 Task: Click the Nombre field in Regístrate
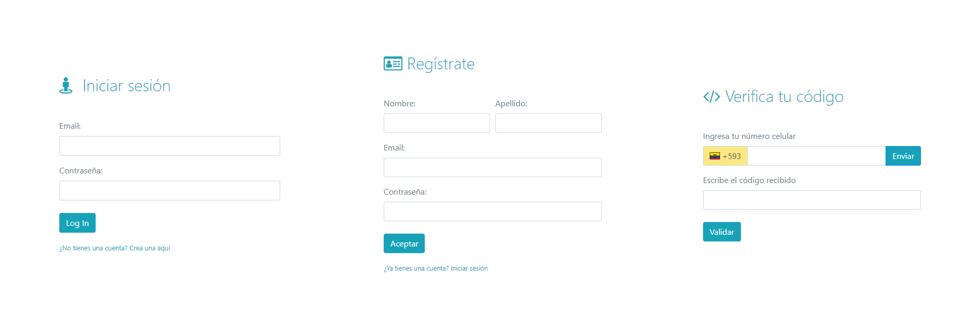click(436, 123)
